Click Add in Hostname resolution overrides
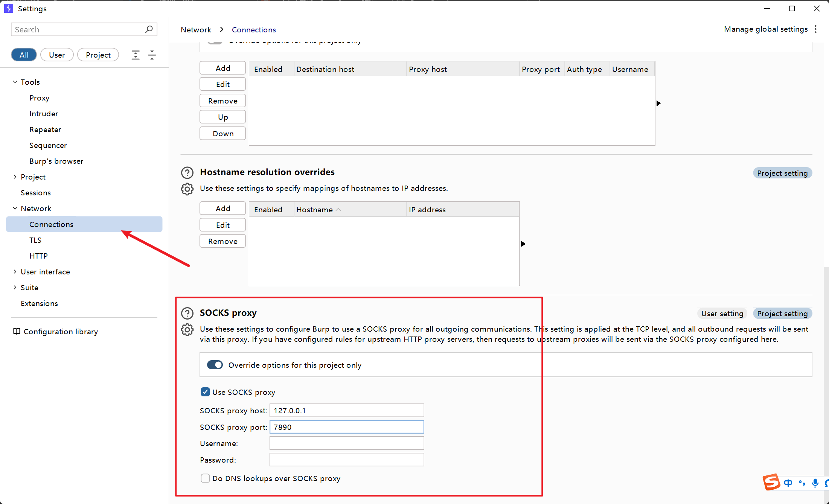 pos(222,209)
